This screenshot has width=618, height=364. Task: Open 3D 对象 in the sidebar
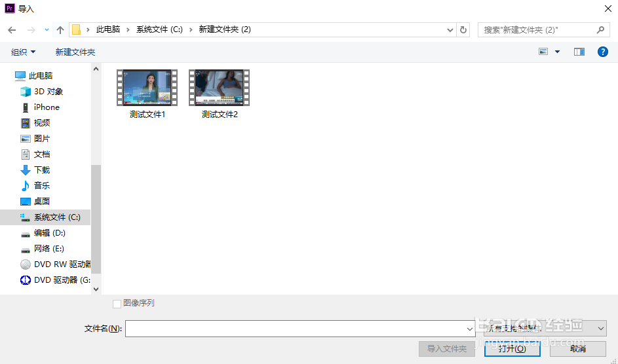pyautogui.click(x=42, y=91)
